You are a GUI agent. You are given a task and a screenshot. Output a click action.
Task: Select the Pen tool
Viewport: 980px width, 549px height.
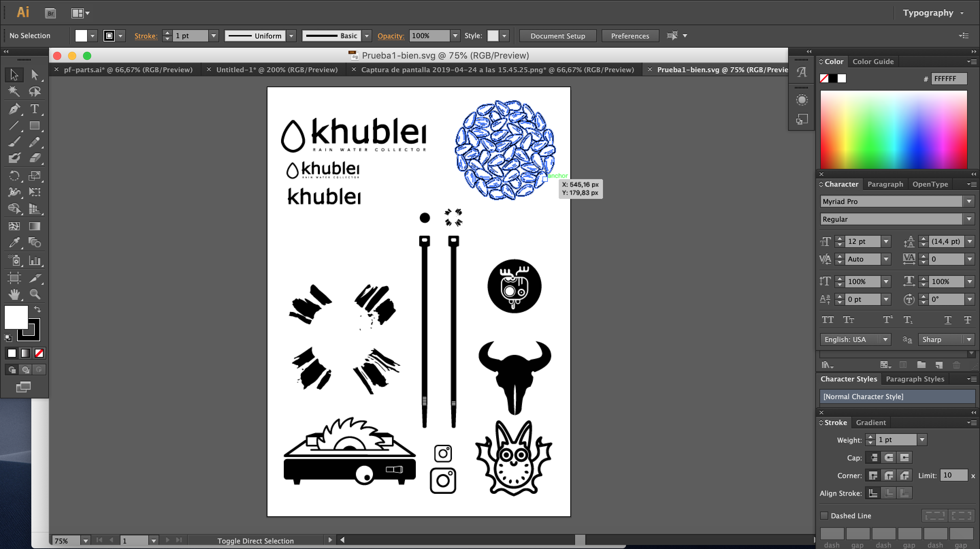coord(14,109)
